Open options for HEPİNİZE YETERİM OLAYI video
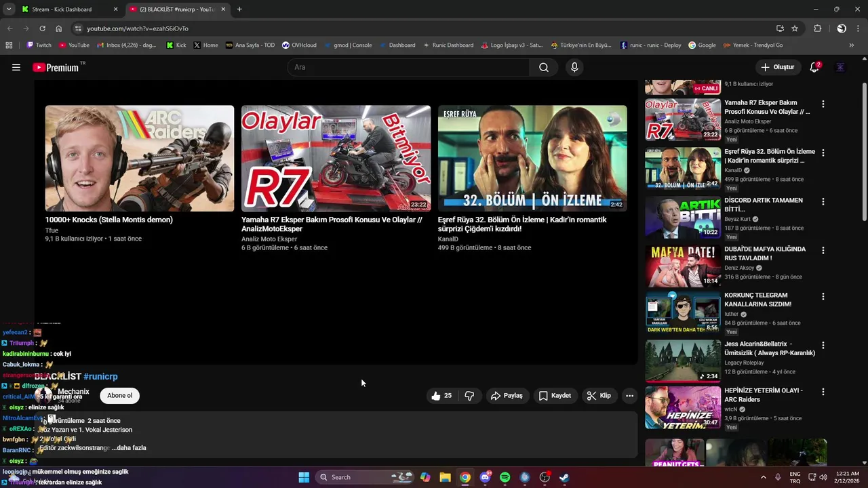 tap(823, 392)
